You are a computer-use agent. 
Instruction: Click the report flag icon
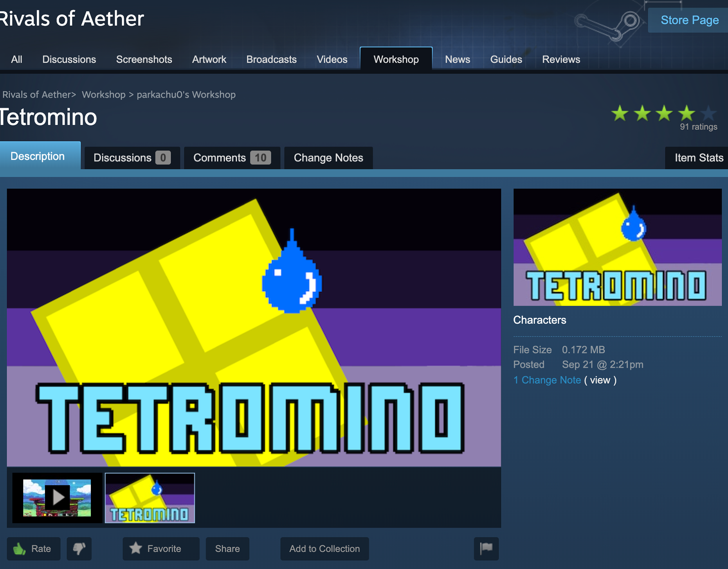pyautogui.click(x=486, y=549)
